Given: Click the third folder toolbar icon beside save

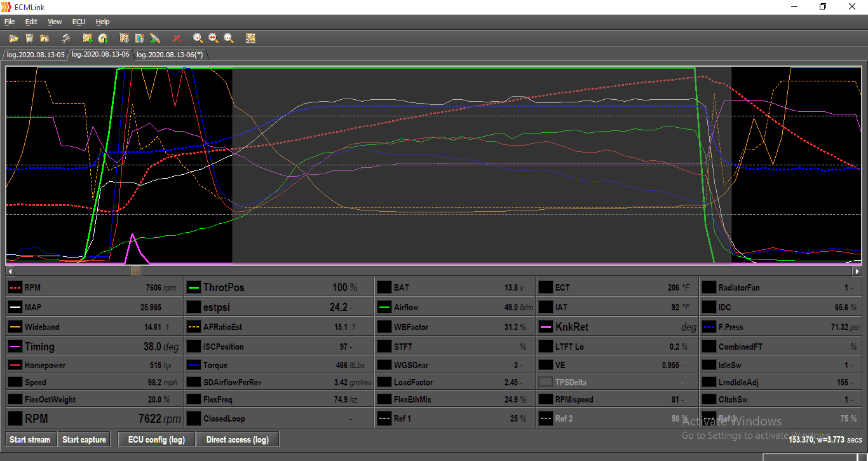Looking at the screenshot, I should point(44,38).
